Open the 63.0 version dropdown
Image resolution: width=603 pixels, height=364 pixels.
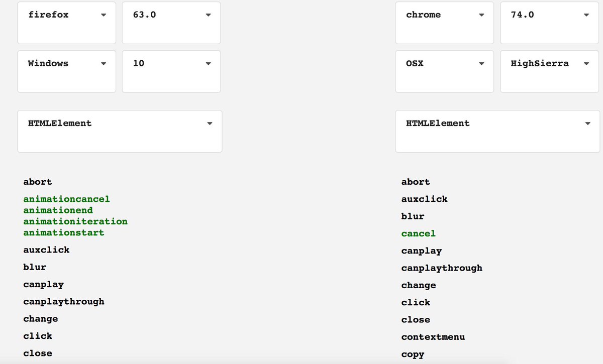[x=171, y=23]
